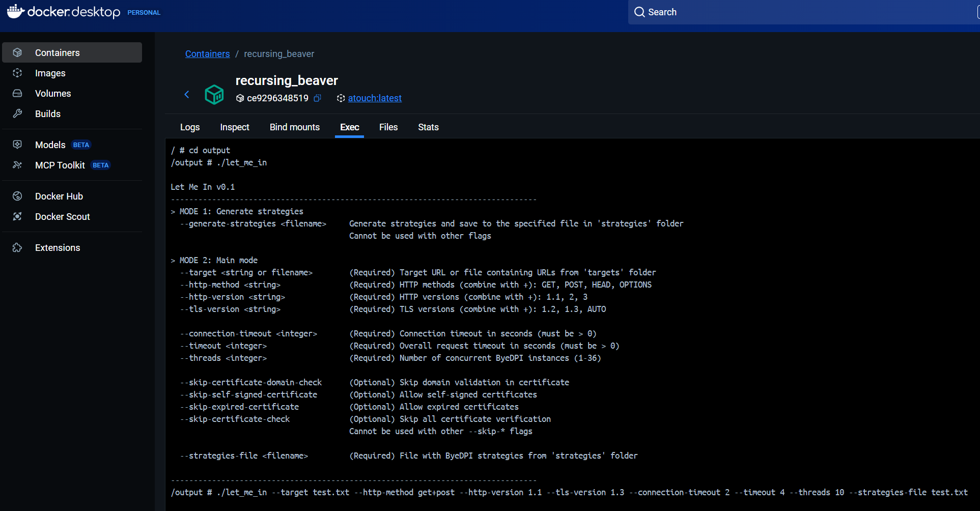The width and height of the screenshot is (980, 511).
Task: Click the Builds wrench icon
Action: (17, 113)
